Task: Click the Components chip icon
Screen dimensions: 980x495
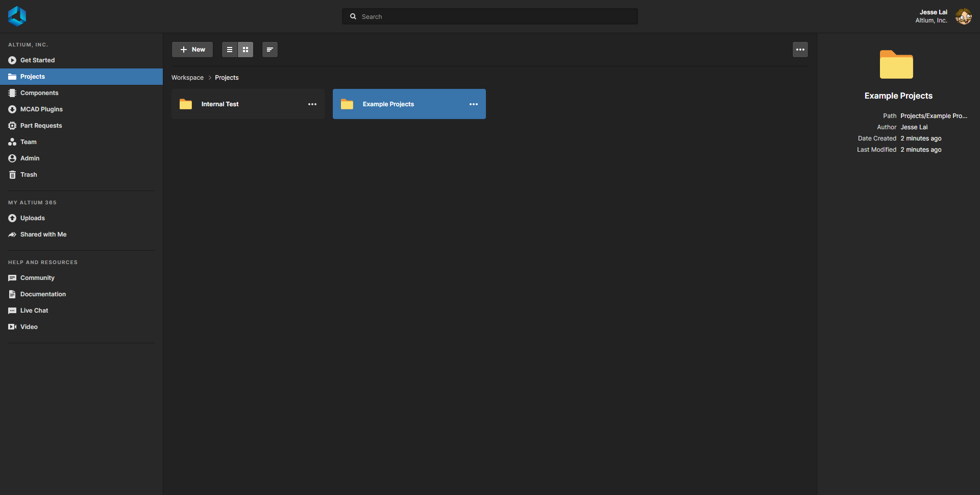Action: [x=12, y=93]
